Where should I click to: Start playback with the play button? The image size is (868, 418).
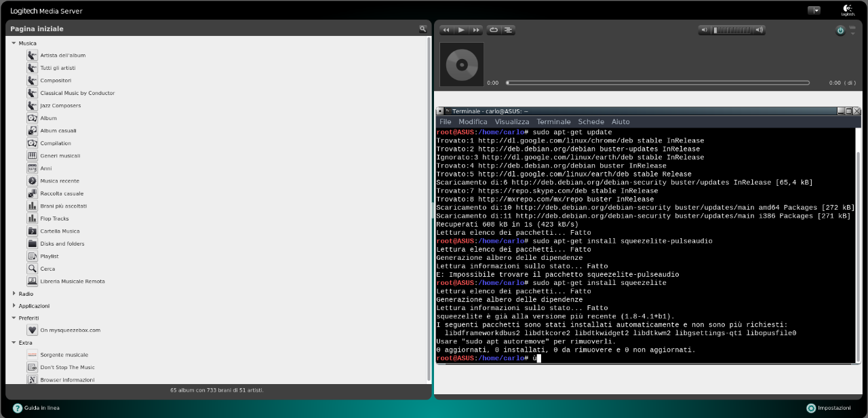click(461, 30)
